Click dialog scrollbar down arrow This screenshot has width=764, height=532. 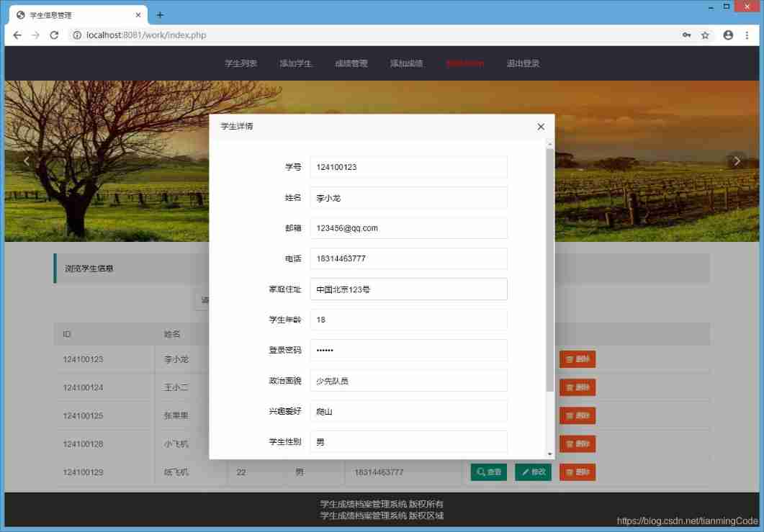click(550, 454)
